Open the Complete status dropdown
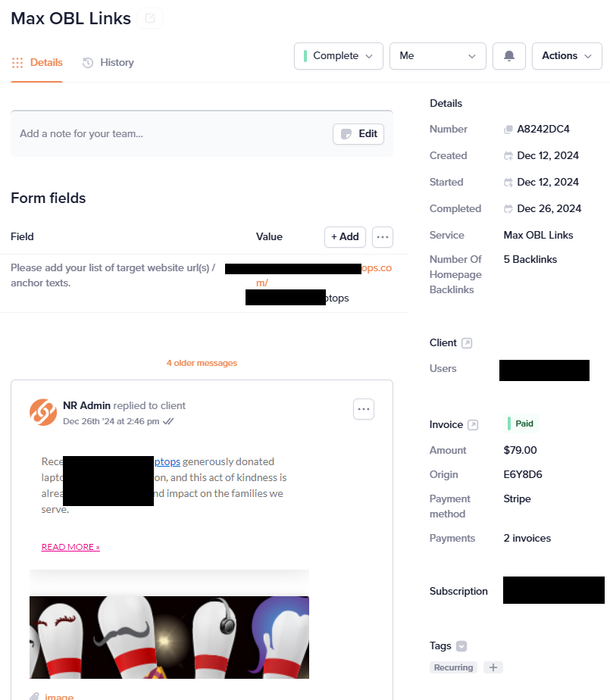 [x=339, y=56]
